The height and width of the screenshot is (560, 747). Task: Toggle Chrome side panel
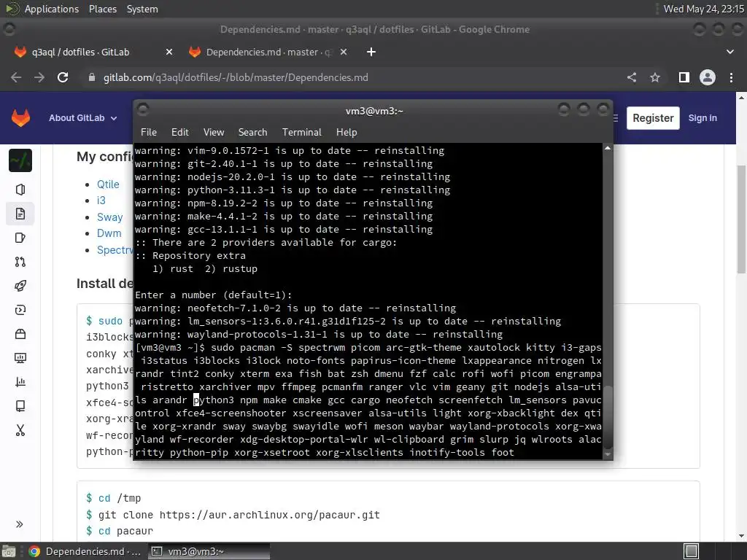pos(684,77)
